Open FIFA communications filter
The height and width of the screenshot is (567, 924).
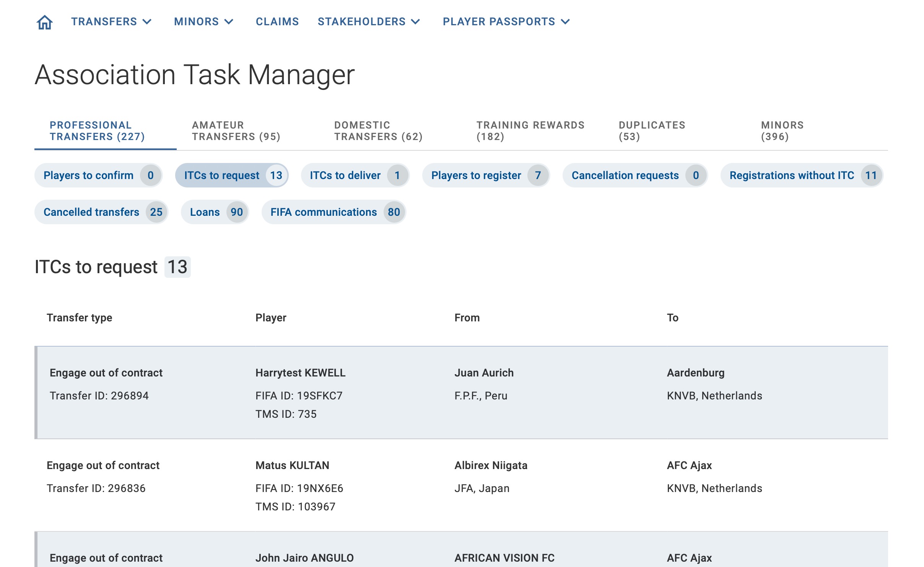pos(334,212)
